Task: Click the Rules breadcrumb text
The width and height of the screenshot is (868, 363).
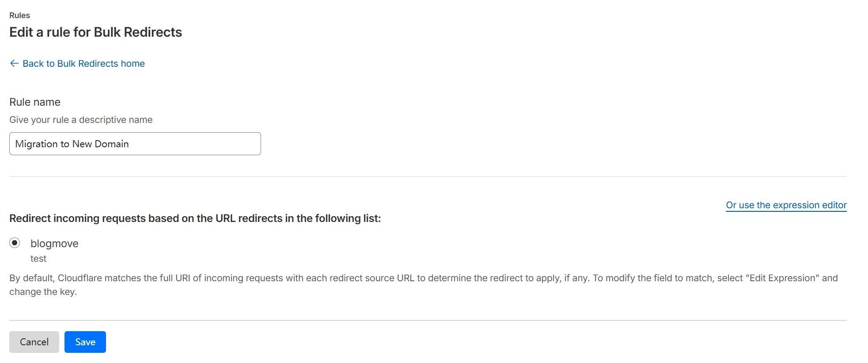Action: (x=20, y=15)
